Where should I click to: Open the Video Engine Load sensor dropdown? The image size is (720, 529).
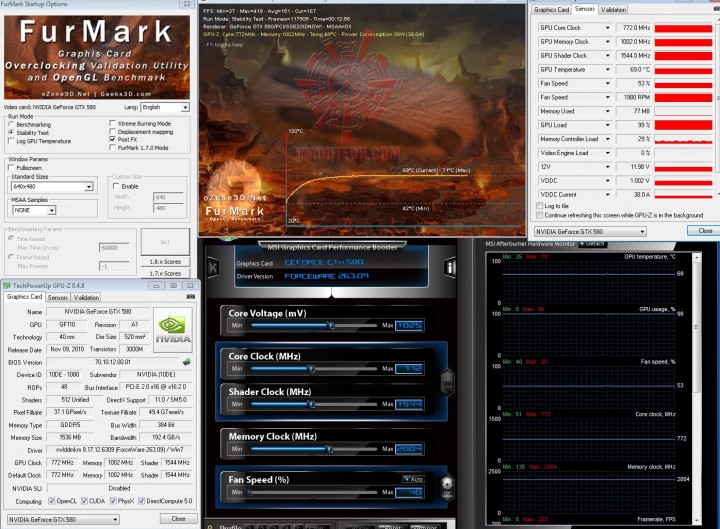coord(608,153)
